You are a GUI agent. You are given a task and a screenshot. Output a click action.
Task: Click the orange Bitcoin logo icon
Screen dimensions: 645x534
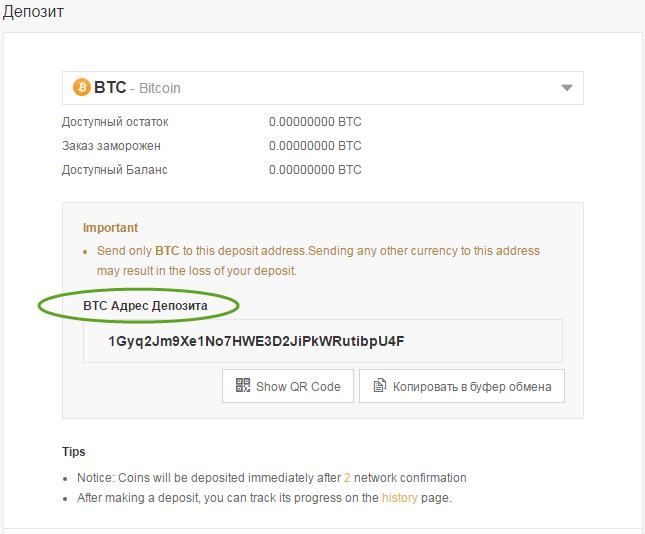(82, 88)
